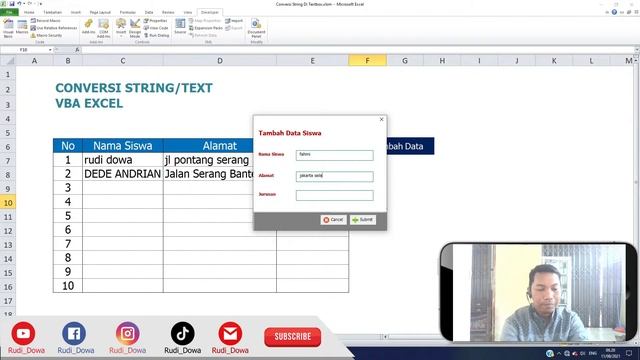This screenshot has height=360, width=640.
Task: Click Submit in Tambah Data Siswa dialog
Action: point(363,220)
